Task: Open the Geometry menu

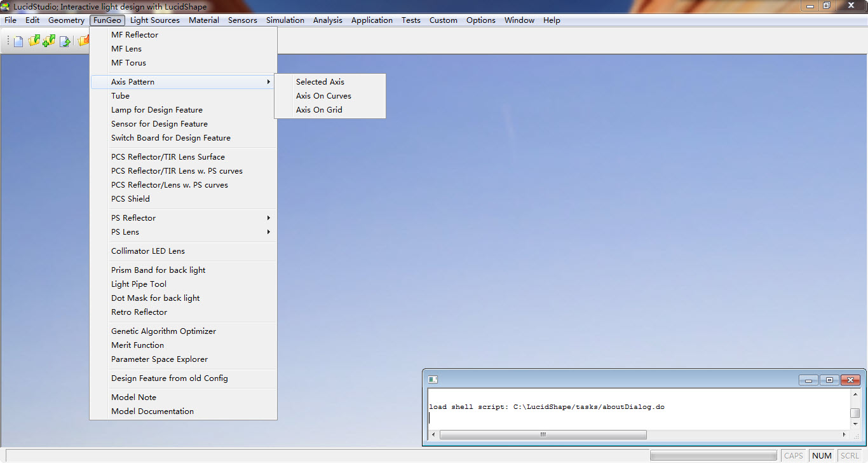Action: (66, 20)
